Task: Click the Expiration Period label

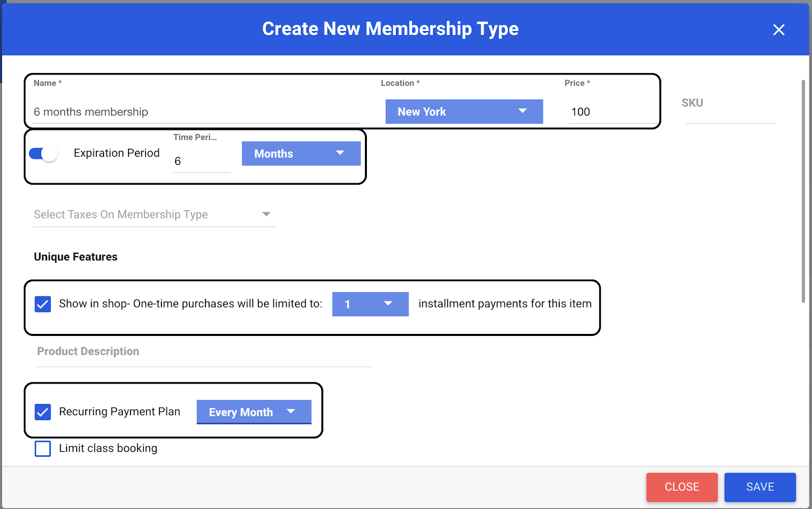Action: coord(117,153)
